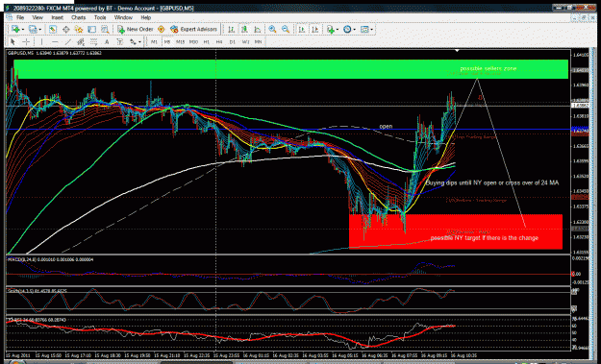Open the Market Watch window icon

coord(53,30)
